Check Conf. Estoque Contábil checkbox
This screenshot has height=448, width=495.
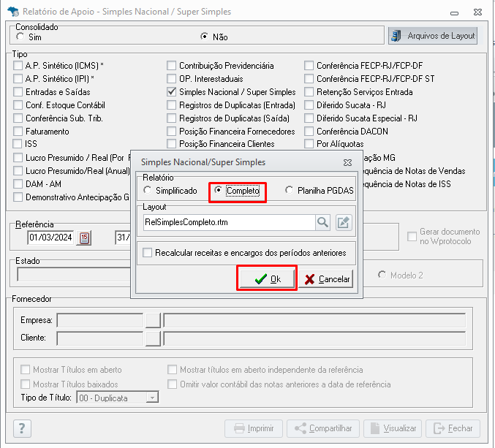pos(18,105)
